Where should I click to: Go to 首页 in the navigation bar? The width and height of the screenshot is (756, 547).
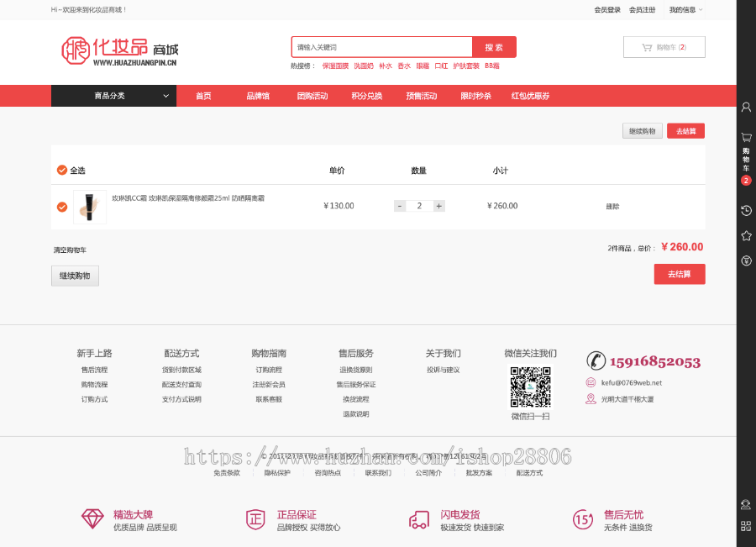203,96
